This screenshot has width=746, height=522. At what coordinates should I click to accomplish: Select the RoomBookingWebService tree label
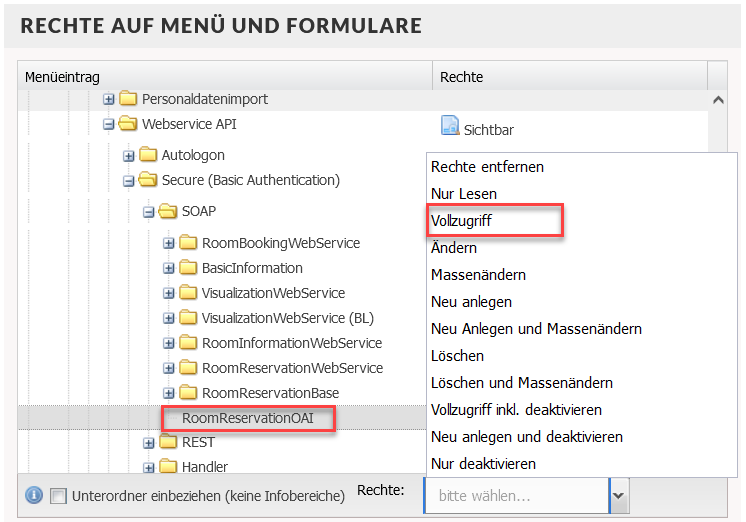point(281,243)
